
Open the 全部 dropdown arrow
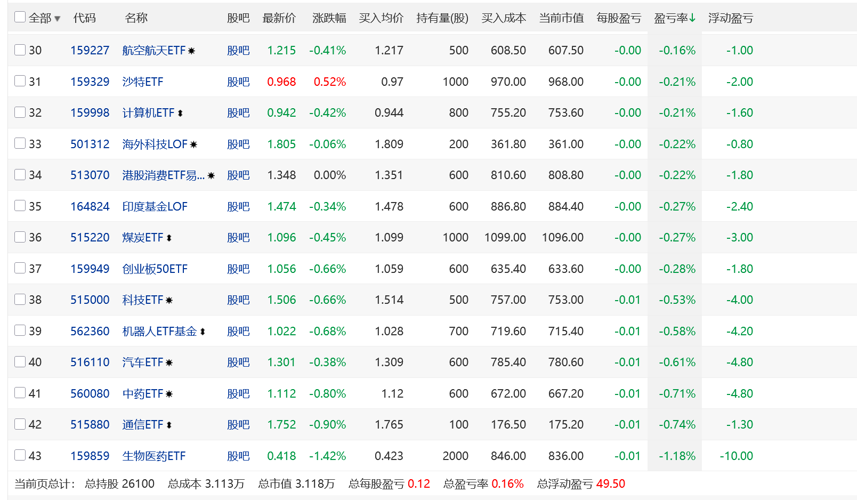pos(57,19)
